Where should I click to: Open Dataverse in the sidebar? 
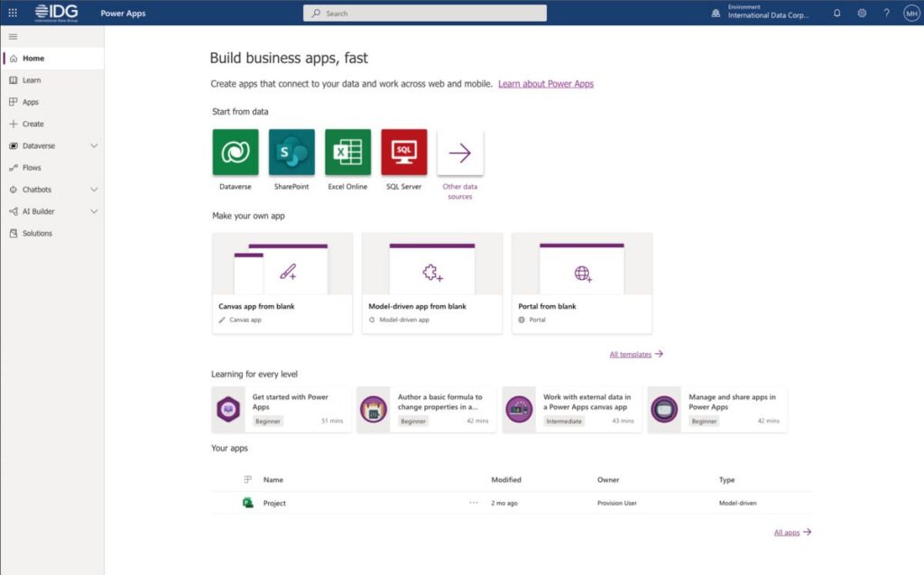click(x=39, y=145)
